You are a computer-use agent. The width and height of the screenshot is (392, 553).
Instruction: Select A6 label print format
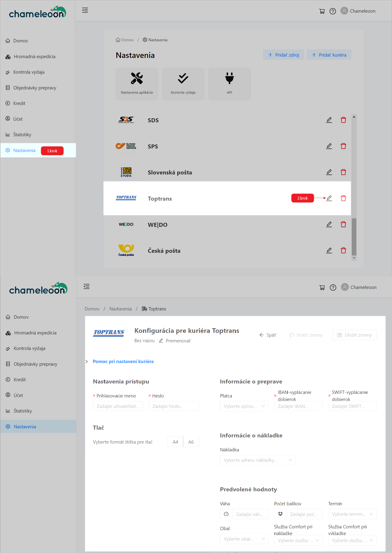point(191,442)
